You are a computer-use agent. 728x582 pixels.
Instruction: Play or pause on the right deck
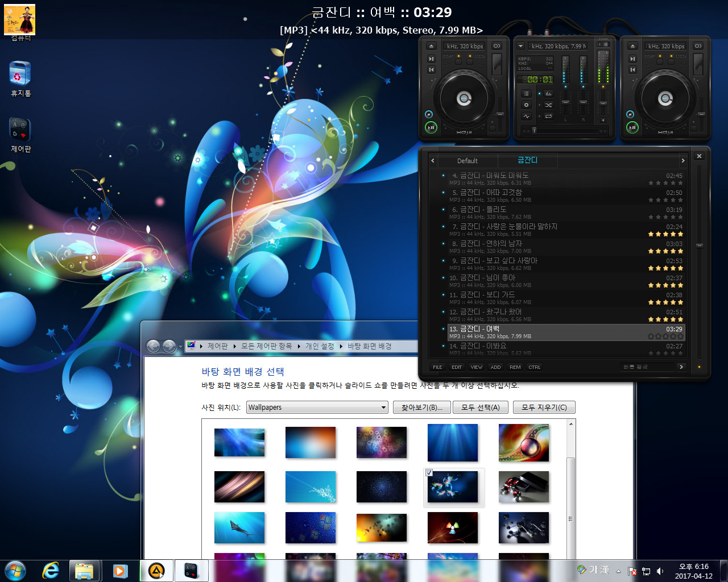coord(632,127)
